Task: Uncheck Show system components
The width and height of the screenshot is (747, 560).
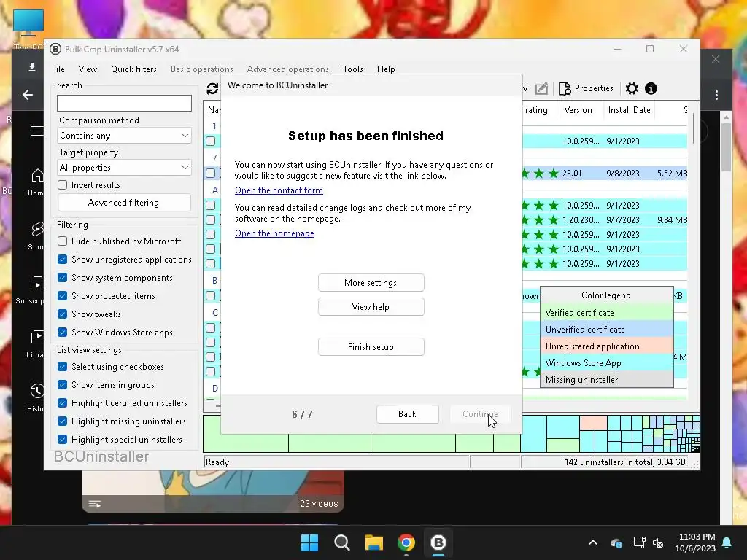Action: (63, 278)
